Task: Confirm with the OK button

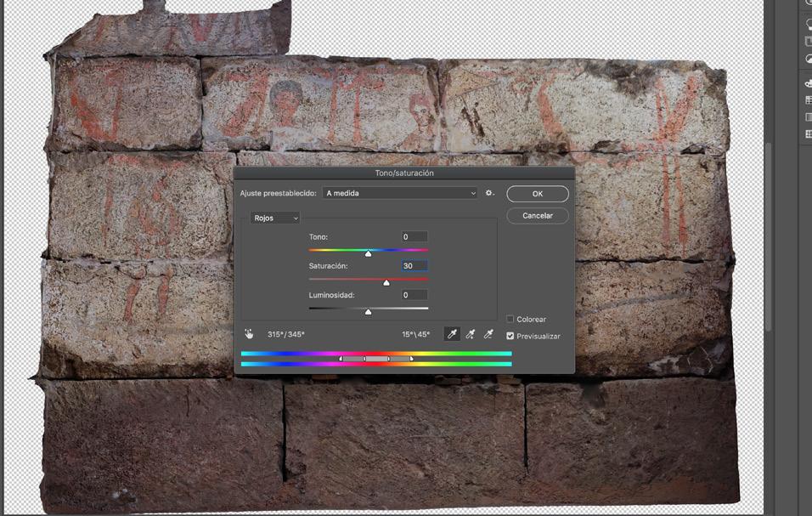Action: (x=538, y=194)
